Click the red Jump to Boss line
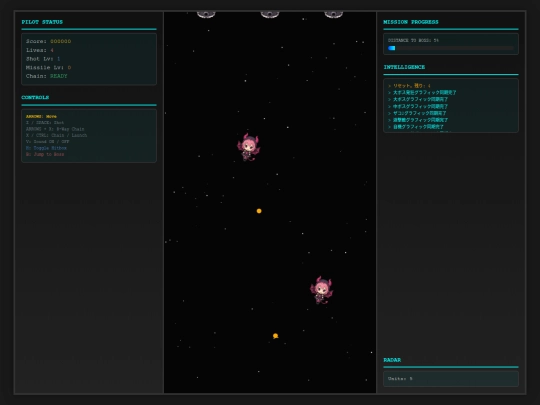Image resolution: width=540 pixels, height=405 pixels. (x=45, y=154)
